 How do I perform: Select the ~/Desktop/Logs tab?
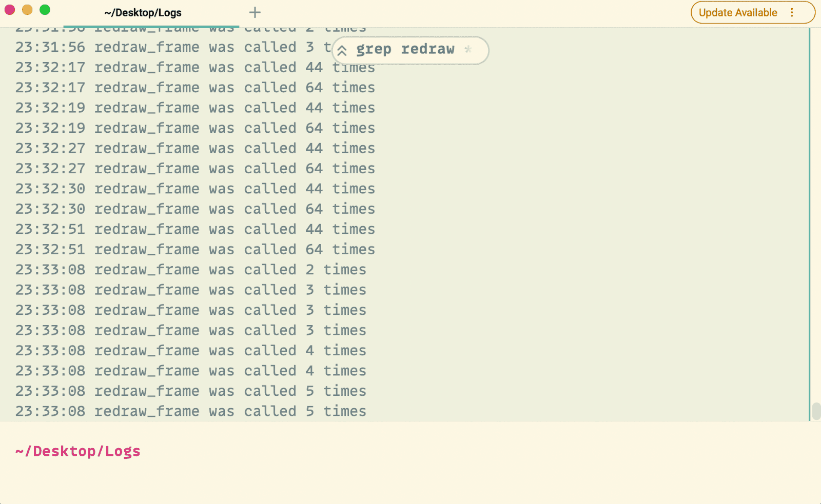tap(143, 13)
